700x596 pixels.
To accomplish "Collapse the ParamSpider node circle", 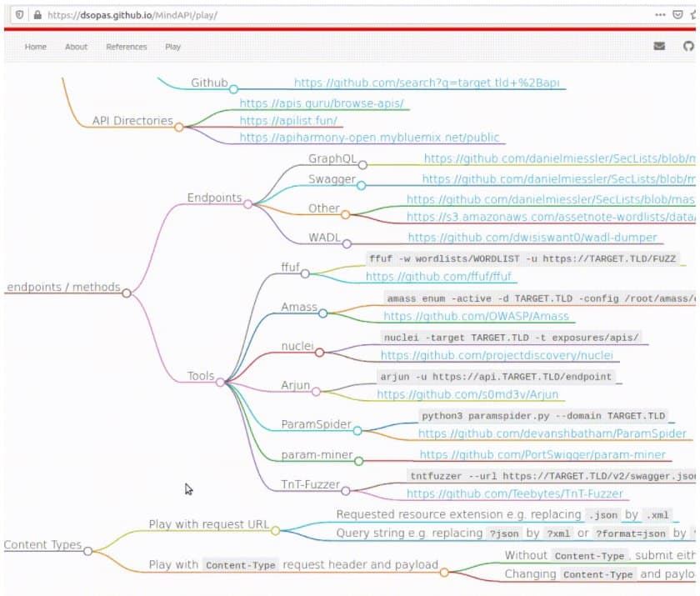I will [x=357, y=431].
